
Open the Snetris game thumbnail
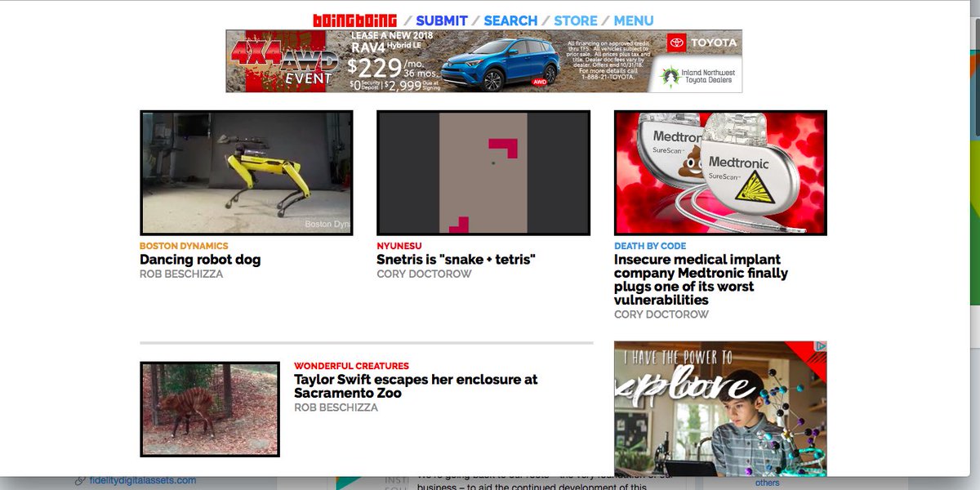[x=483, y=173]
